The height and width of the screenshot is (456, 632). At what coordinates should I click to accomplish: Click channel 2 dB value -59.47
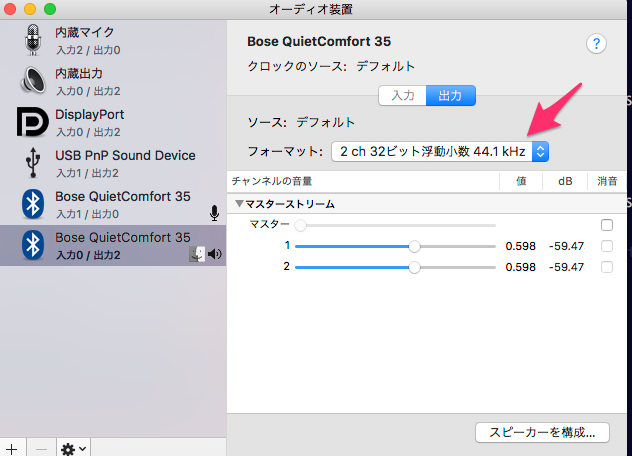pos(566,267)
